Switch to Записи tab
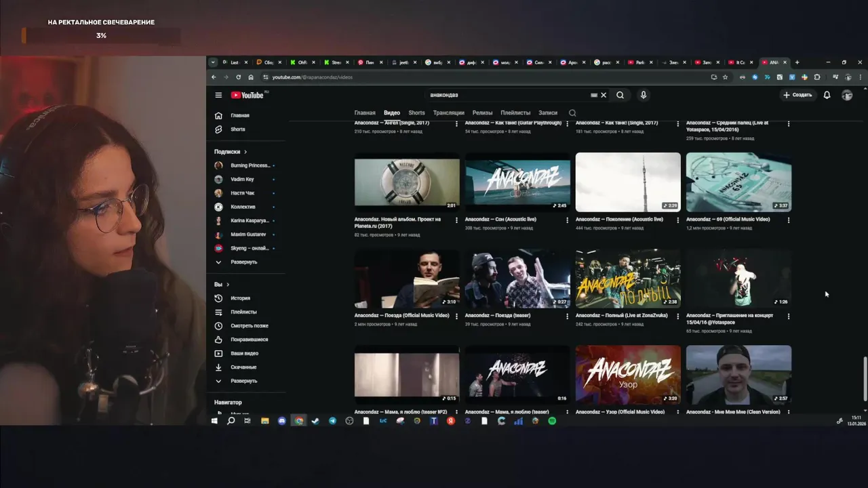 tap(548, 113)
